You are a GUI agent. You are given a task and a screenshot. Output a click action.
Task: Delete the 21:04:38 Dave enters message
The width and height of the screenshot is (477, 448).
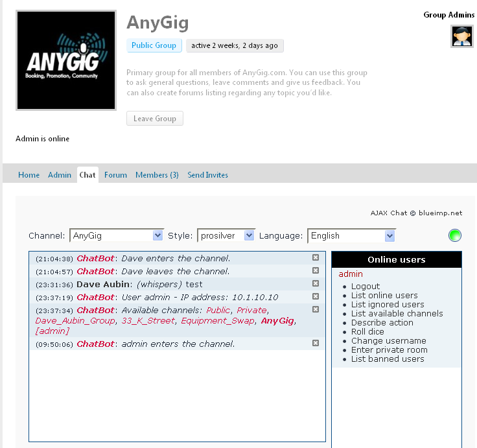click(316, 257)
